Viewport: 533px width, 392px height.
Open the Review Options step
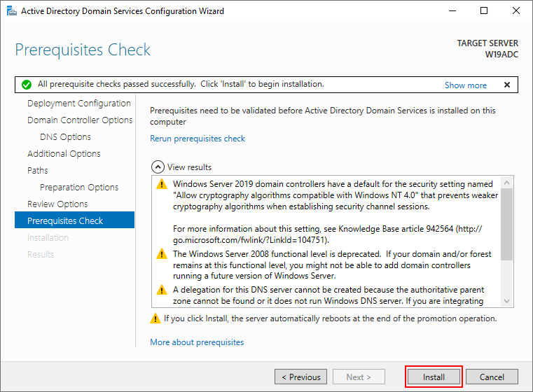57,204
